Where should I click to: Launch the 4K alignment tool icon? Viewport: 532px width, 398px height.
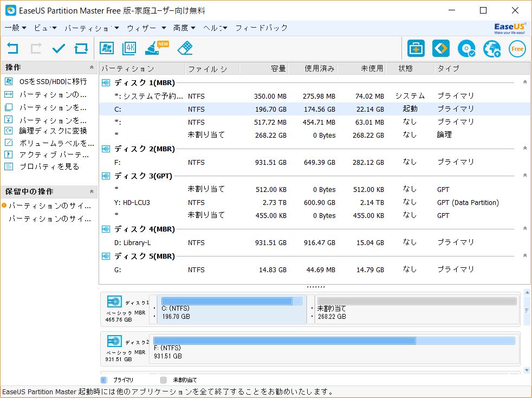pos(130,49)
